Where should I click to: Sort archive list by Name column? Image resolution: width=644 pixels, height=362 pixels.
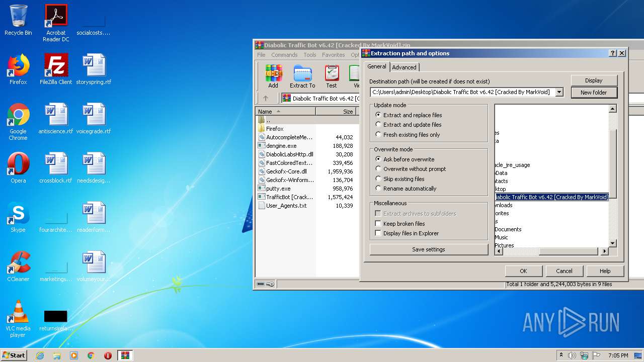[286, 112]
